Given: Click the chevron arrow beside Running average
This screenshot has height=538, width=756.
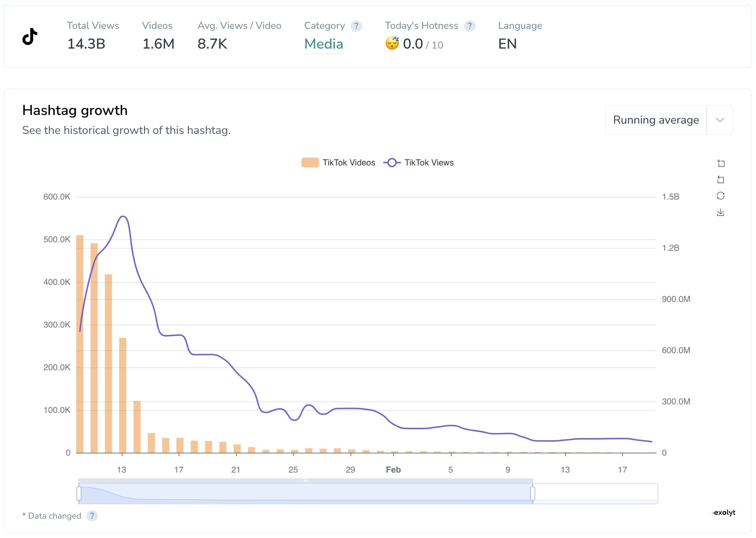Looking at the screenshot, I should [720, 120].
